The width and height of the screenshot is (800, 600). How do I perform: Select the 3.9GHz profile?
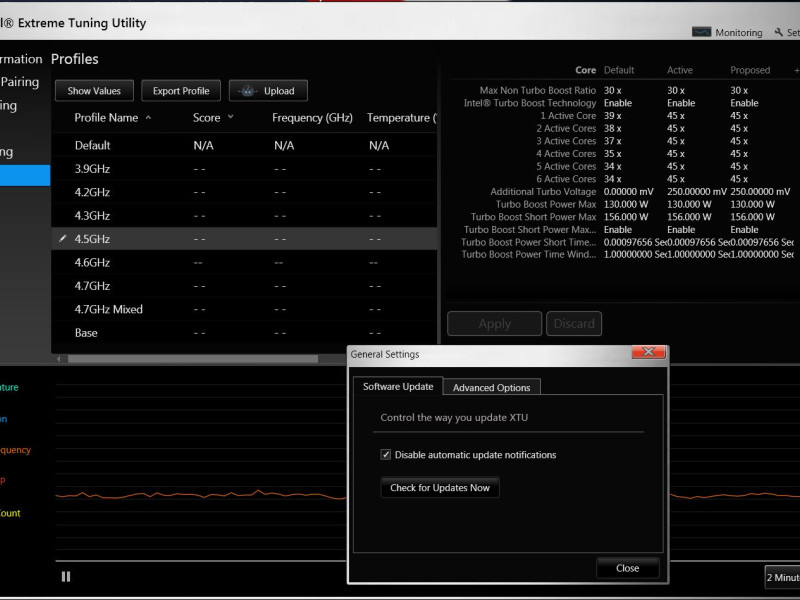click(x=244, y=169)
